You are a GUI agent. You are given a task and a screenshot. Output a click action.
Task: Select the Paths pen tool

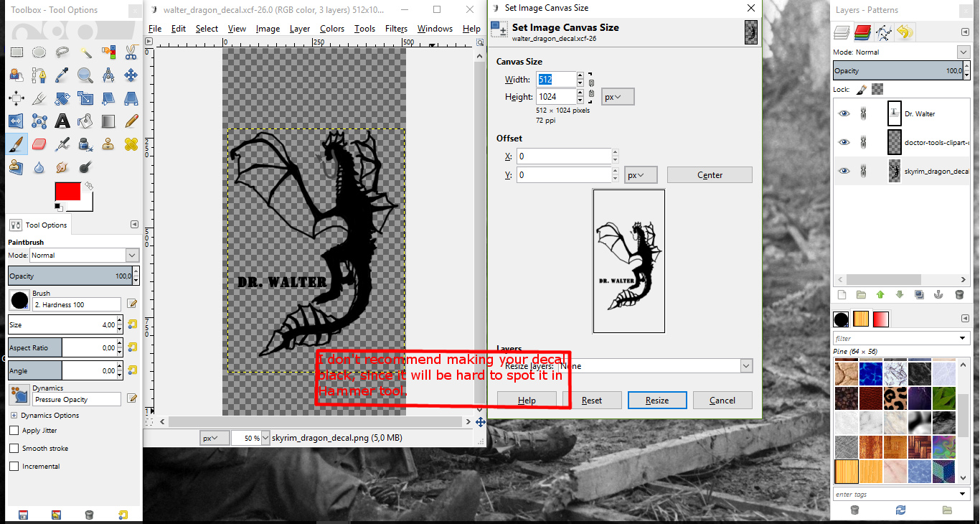click(x=39, y=75)
